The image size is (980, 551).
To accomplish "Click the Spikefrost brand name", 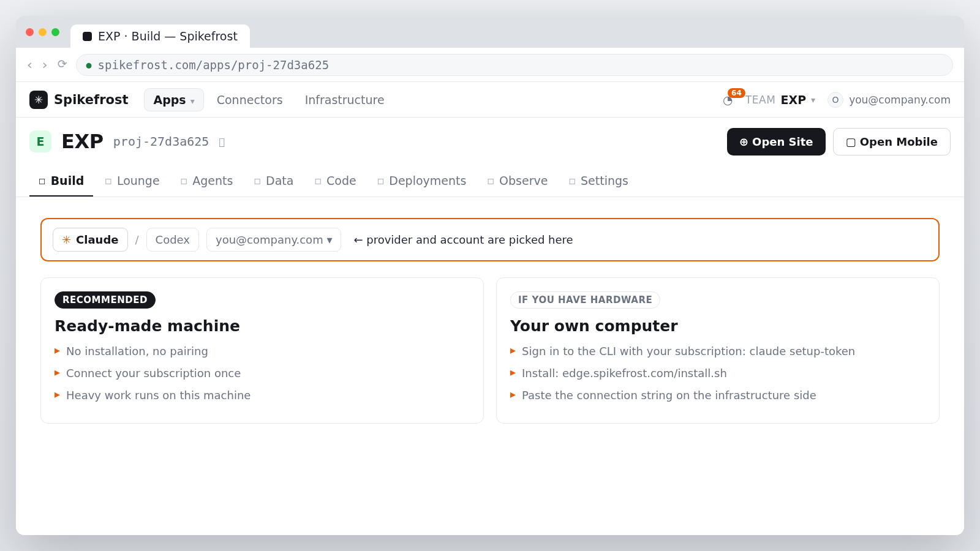I will (x=91, y=100).
